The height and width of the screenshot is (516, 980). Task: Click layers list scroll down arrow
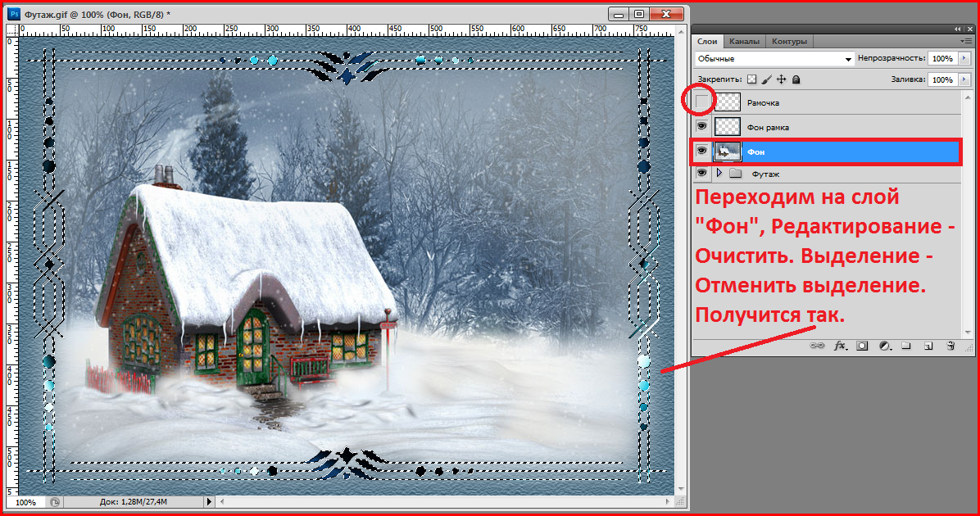[969, 333]
